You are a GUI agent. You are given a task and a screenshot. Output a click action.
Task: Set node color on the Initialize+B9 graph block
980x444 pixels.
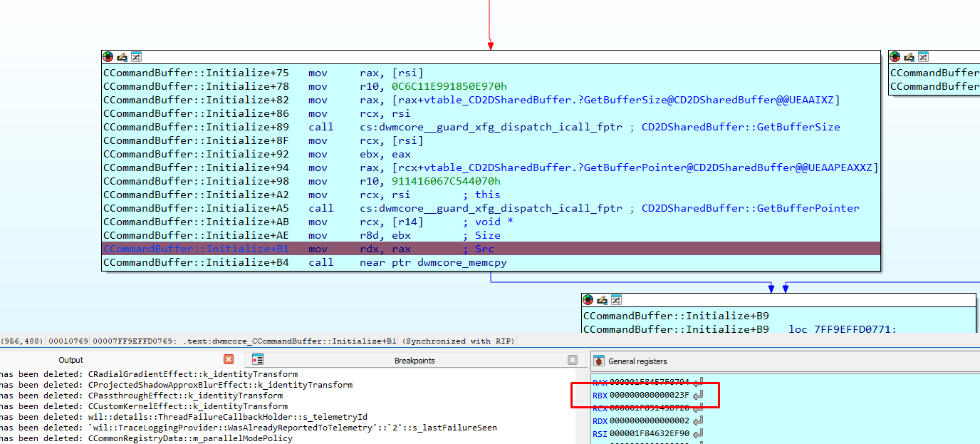pyautogui.click(x=588, y=300)
